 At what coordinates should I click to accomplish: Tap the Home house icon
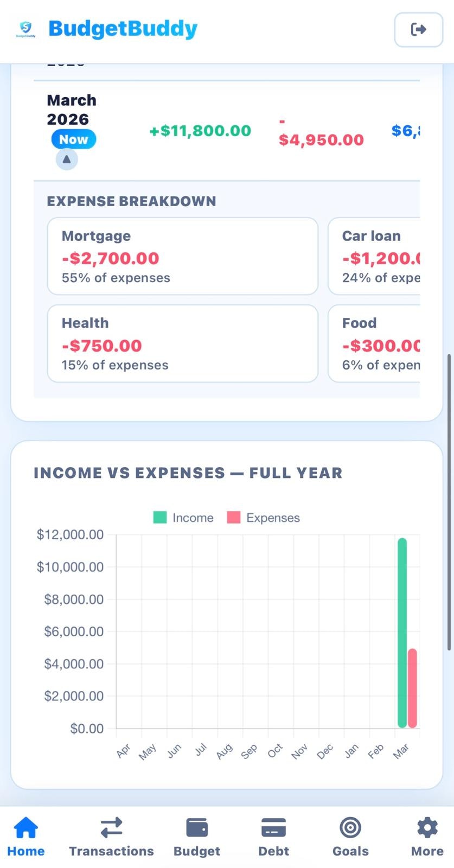(25, 828)
